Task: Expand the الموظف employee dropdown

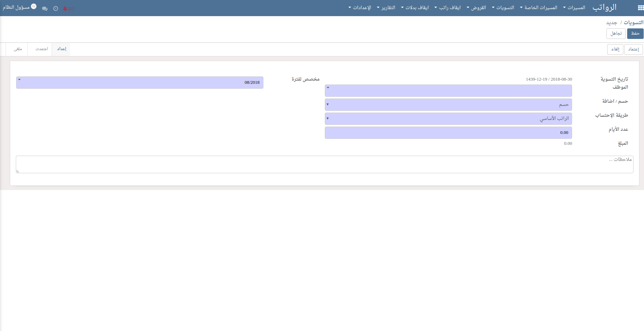Action: tap(448, 90)
